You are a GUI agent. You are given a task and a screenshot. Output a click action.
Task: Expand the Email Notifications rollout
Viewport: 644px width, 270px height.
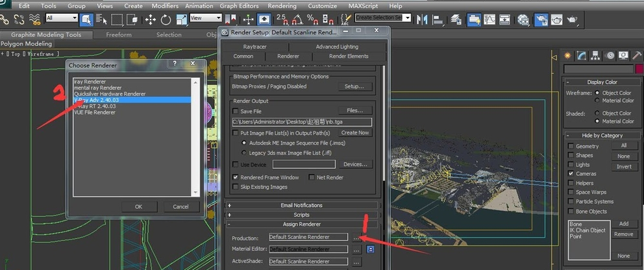click(x=301, y=205)
